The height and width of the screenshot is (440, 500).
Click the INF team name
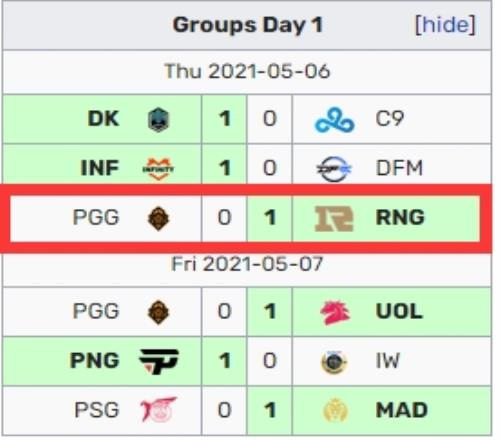click(100, 168)
